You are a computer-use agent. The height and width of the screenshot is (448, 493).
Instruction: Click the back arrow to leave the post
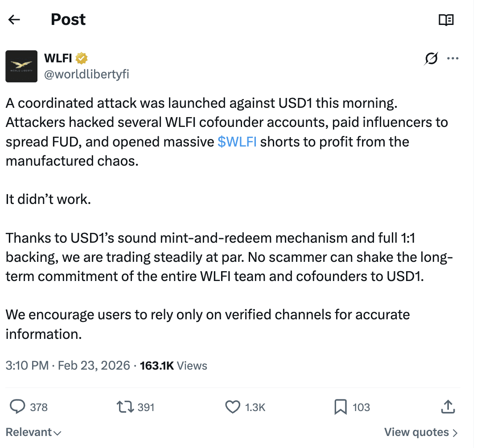tap(14, 20)
